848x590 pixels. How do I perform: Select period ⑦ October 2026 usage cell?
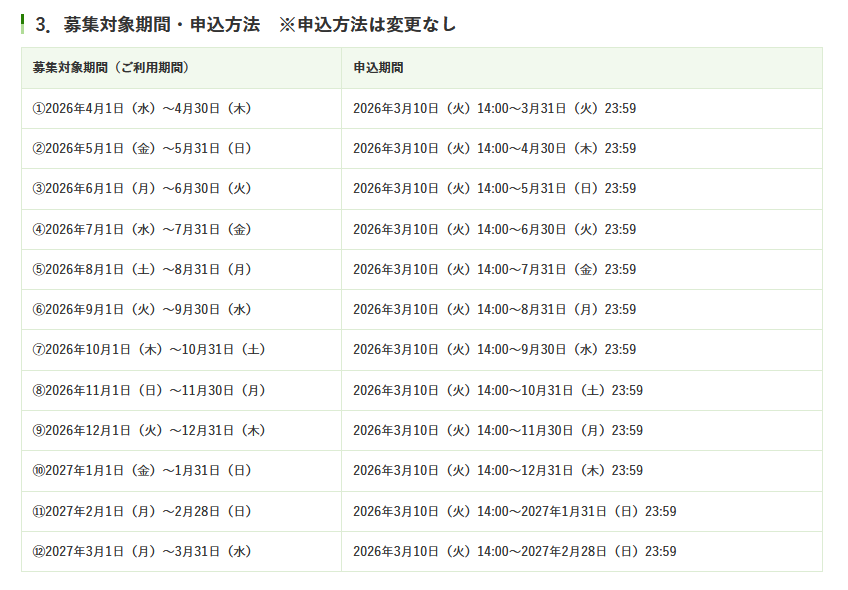click(149, 349)
